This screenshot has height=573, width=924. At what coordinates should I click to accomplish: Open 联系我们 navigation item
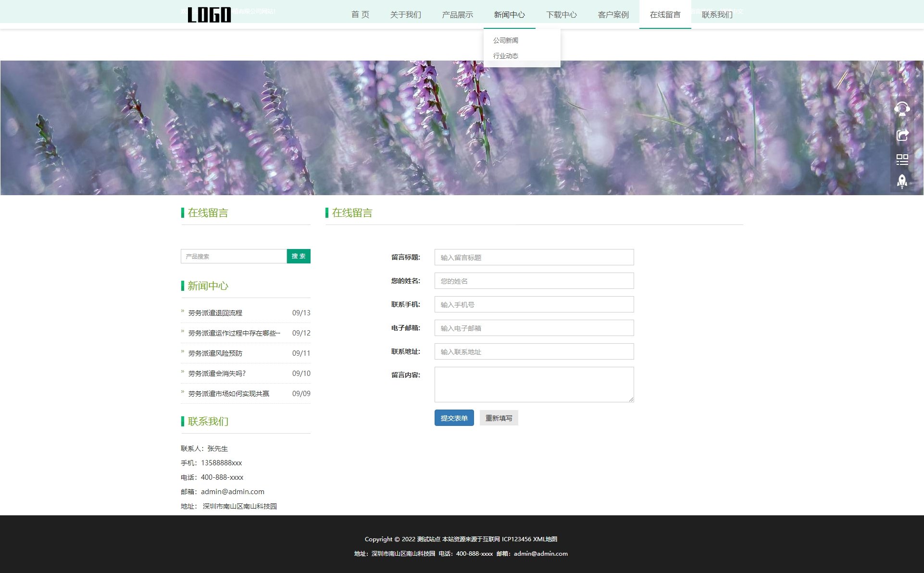(717, 15)
